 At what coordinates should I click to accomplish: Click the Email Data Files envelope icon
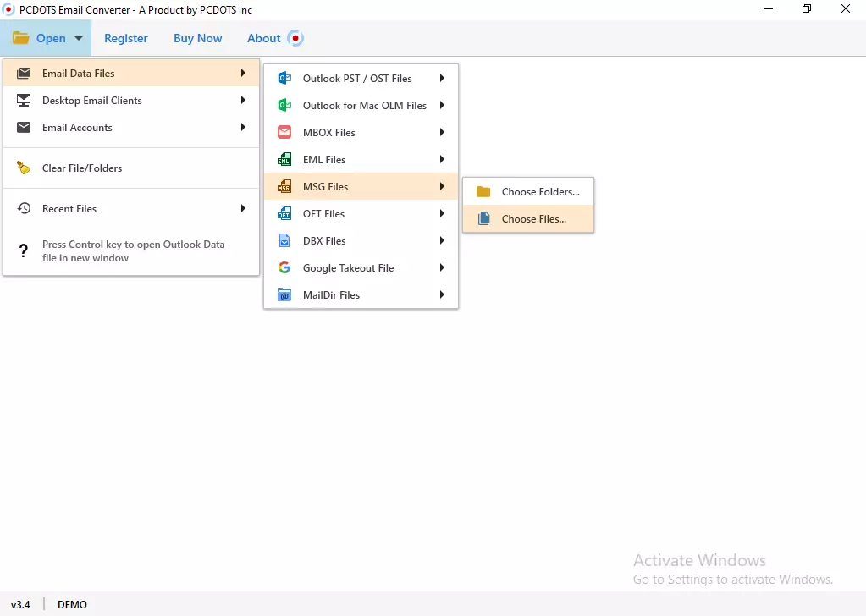(24, 73)
